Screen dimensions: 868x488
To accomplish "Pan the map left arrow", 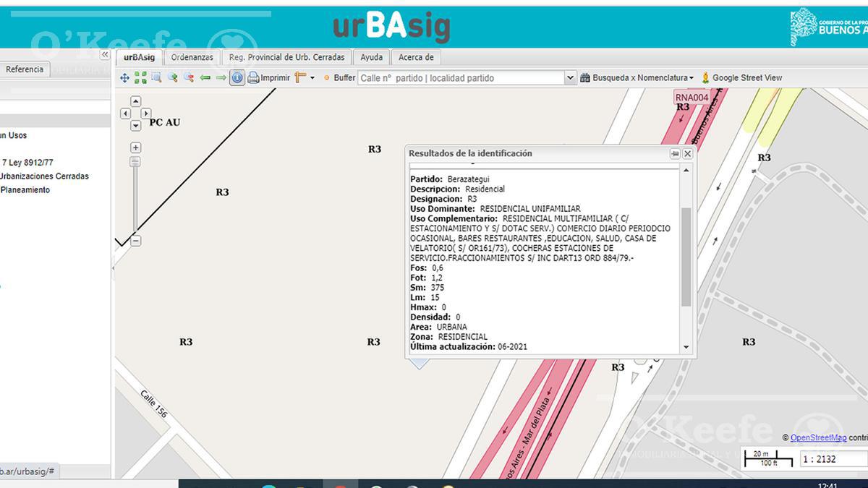I will tap(125, 114).
